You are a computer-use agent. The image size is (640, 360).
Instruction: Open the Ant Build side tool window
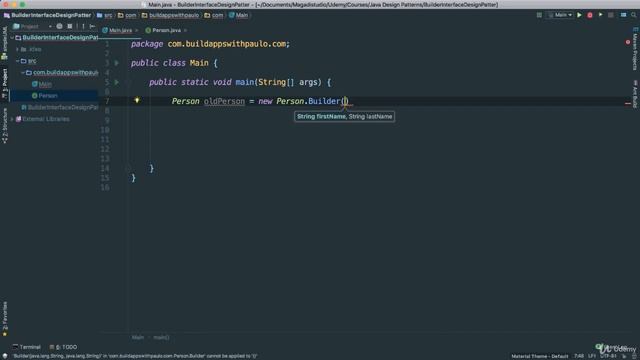click(635, 94)
